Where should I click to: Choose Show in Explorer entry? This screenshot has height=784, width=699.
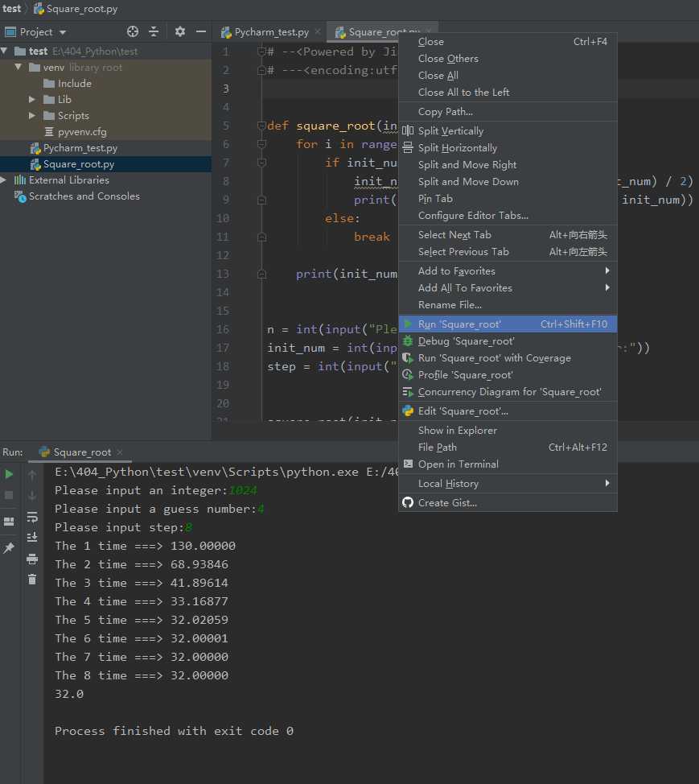[x=508, y=430]
